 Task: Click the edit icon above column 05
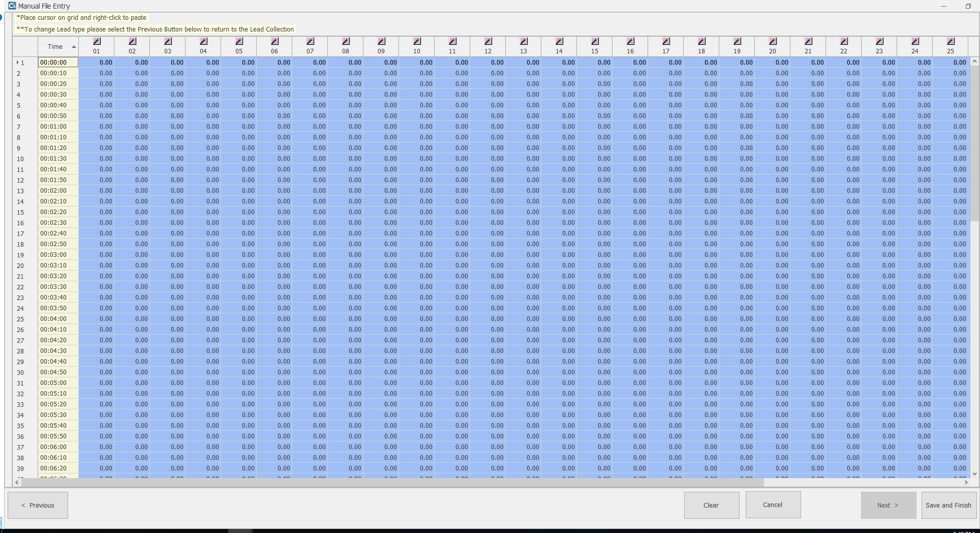(239, 41)
